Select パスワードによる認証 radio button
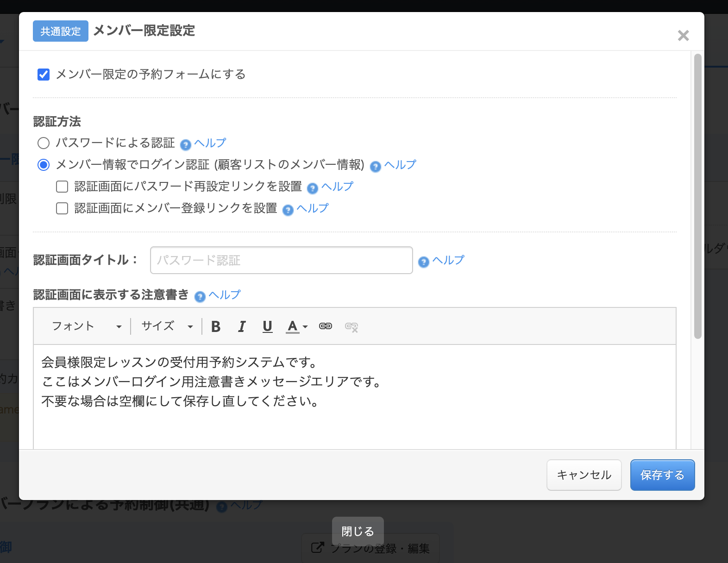The image size is (728, 563). (x=44, y=143)
